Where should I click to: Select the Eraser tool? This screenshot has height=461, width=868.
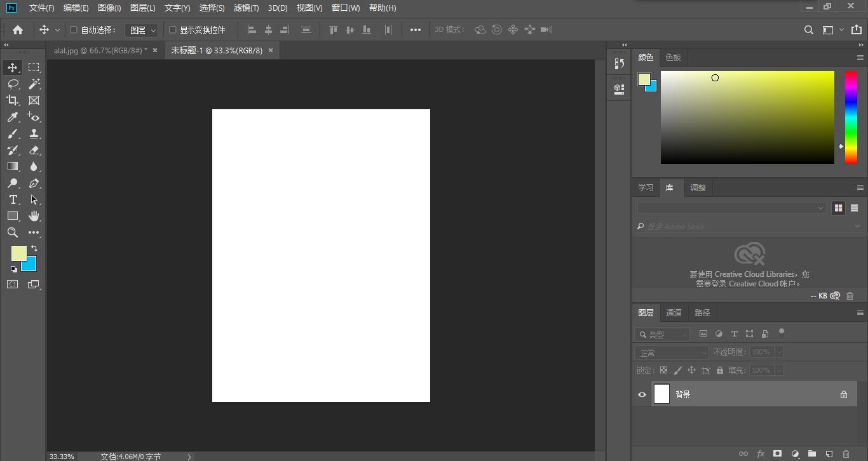[x=34, y=150]
